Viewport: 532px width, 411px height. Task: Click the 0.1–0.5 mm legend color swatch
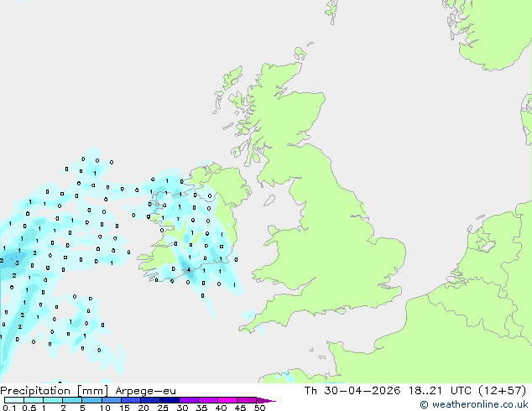[14, 400]
